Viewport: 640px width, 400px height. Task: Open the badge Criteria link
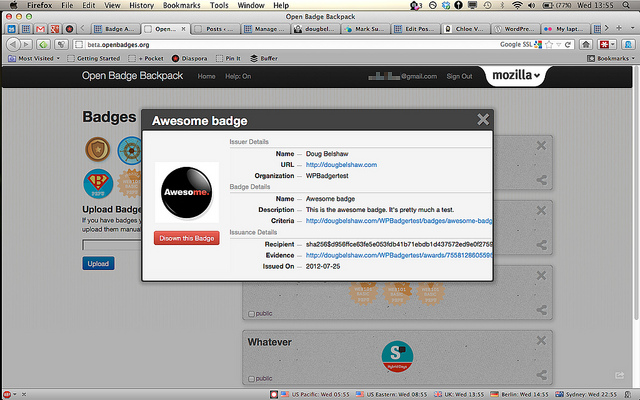[398, 220]
